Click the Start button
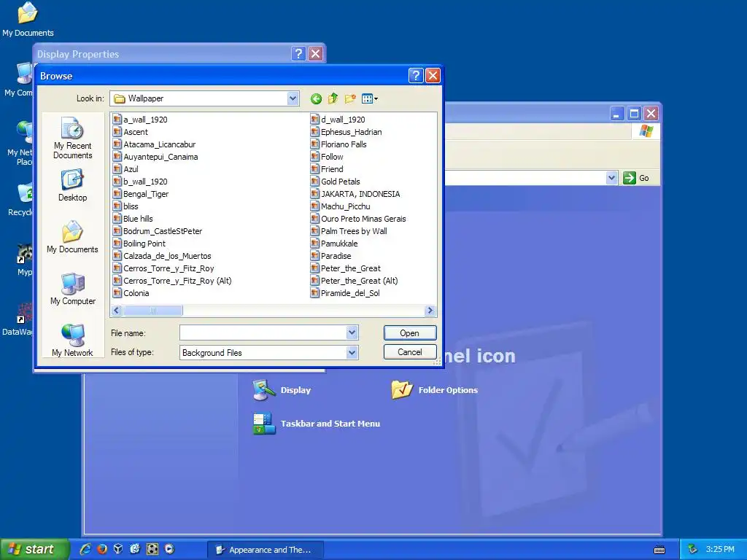 pyautogui.click(x=34, y=549)
